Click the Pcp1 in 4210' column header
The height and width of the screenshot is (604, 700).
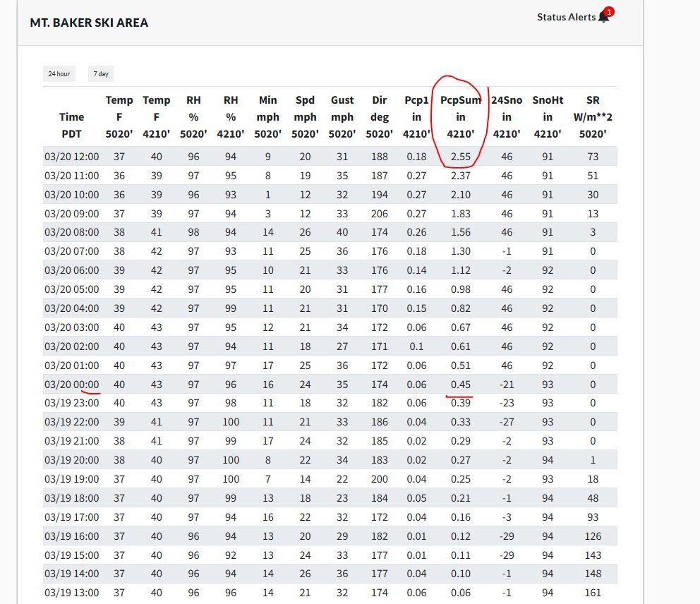[416, 117]
